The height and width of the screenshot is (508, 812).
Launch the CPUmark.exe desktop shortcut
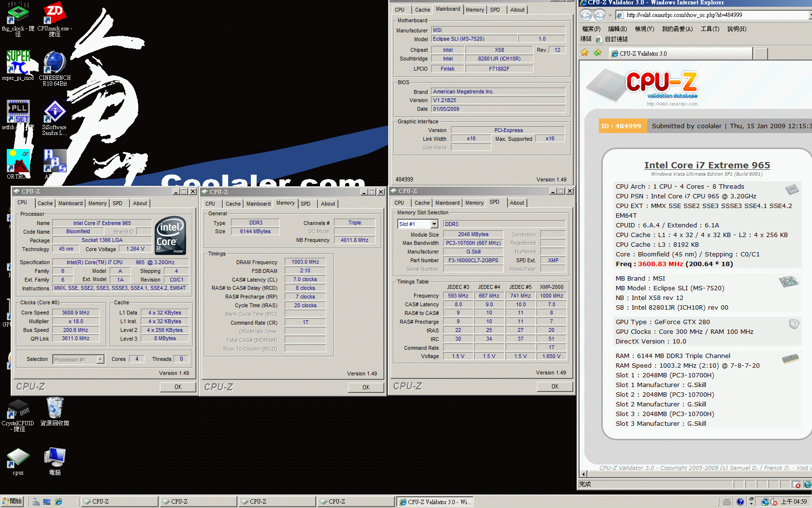point(55,18)
